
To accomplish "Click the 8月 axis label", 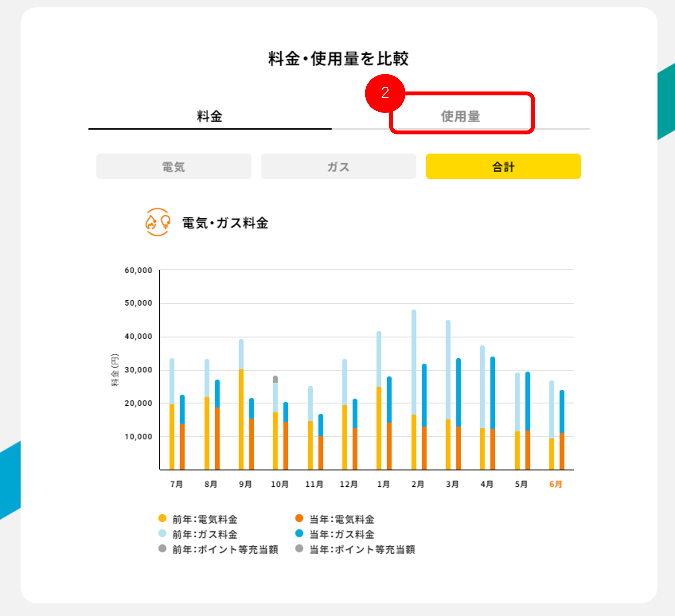I will [211, 484].
